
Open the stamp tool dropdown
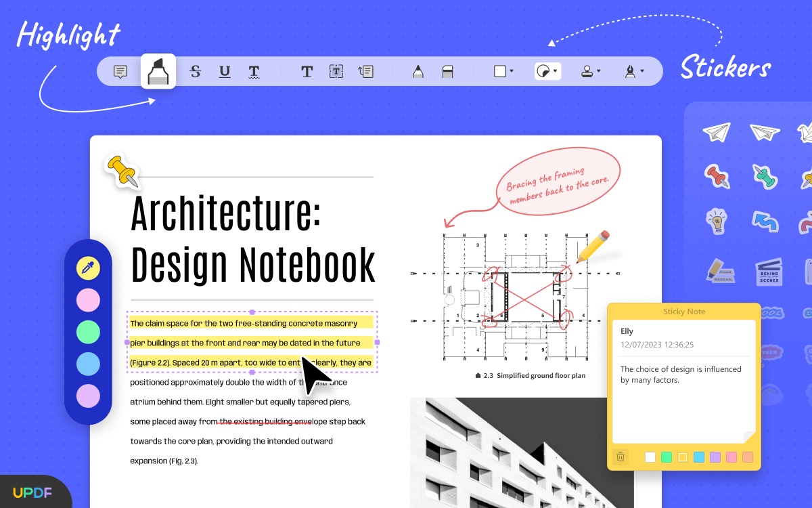coord(589,70)
